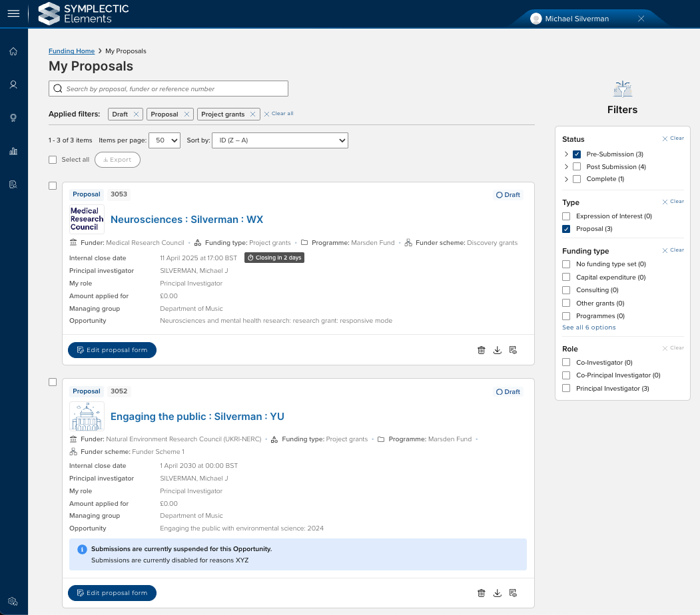Focus the proposal search field
This screenshot has width=700, height=615.
pyautogui.click(x=169, y=89)
